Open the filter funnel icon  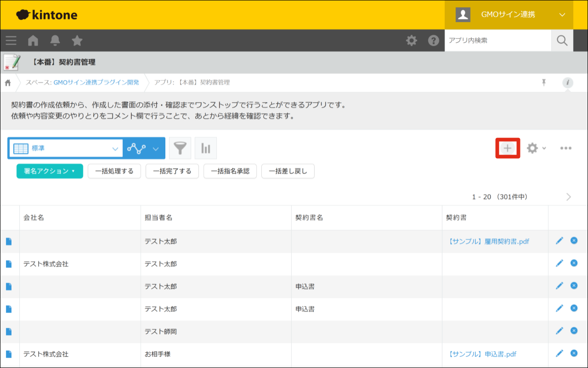pyautogui.click(x=180, y=148)
